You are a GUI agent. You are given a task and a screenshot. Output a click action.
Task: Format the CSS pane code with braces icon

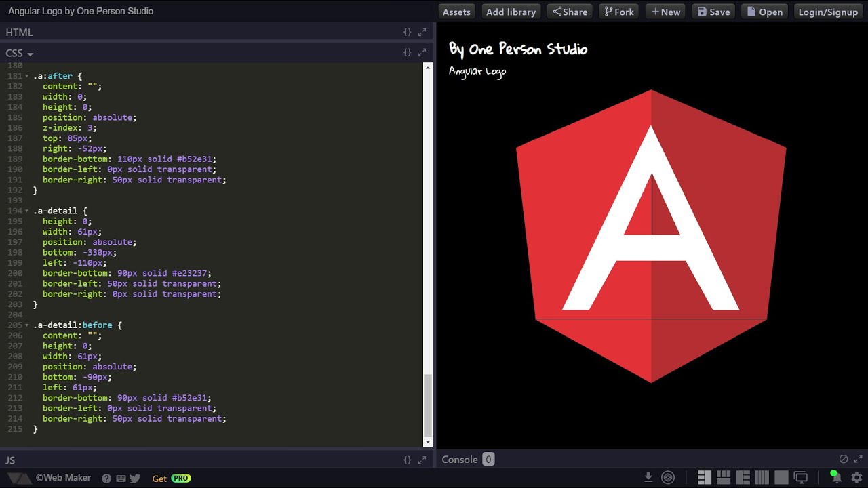point(407,52)
